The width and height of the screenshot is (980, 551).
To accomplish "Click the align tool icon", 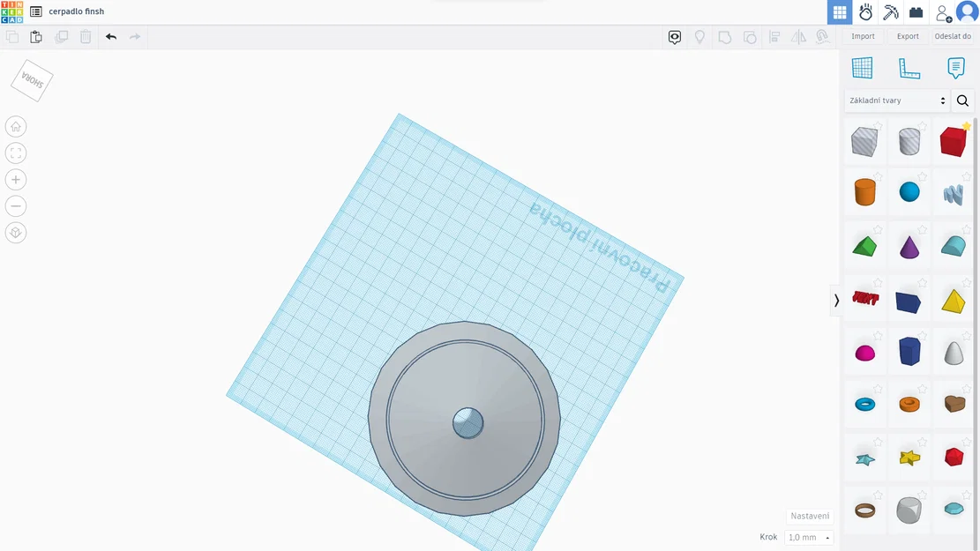I will point(774,37).
